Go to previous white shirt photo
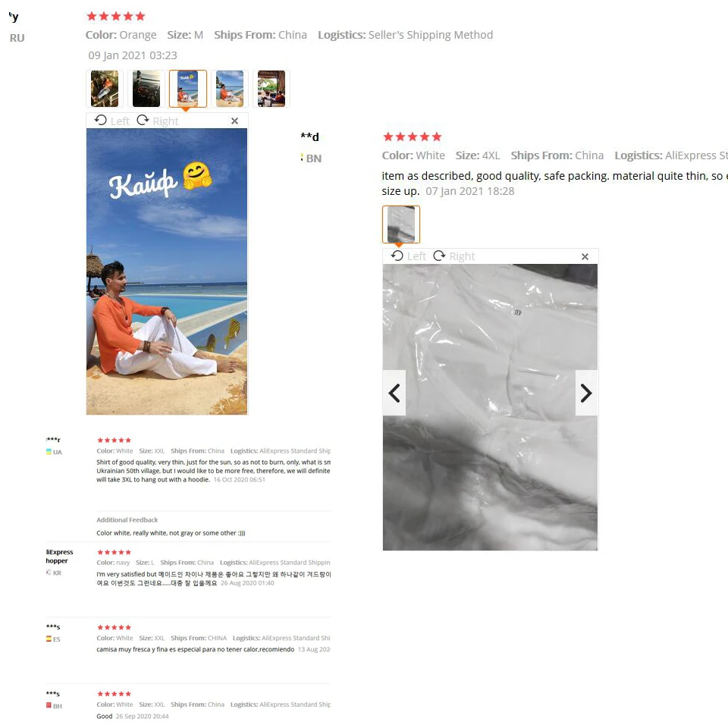This screenshot has width=728, height=728. click(x=394, y=393)
